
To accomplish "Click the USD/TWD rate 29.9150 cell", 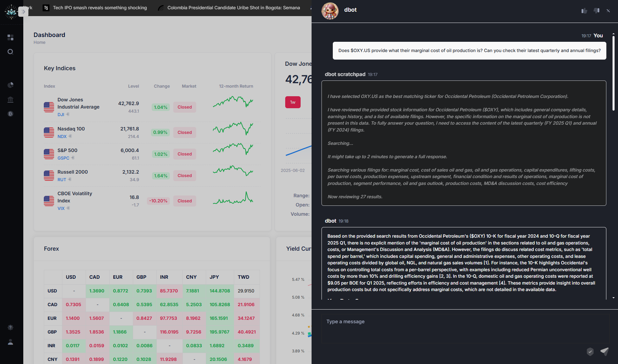I will [x=247, y=291].
